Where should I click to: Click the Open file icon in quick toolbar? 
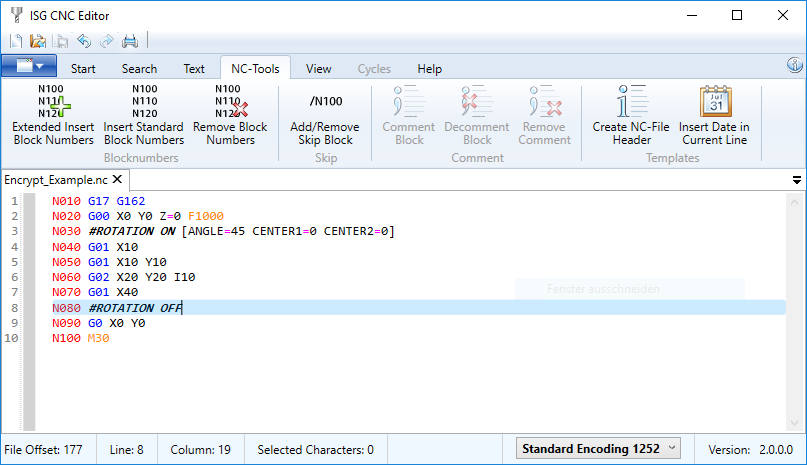(x=38, y=41)
